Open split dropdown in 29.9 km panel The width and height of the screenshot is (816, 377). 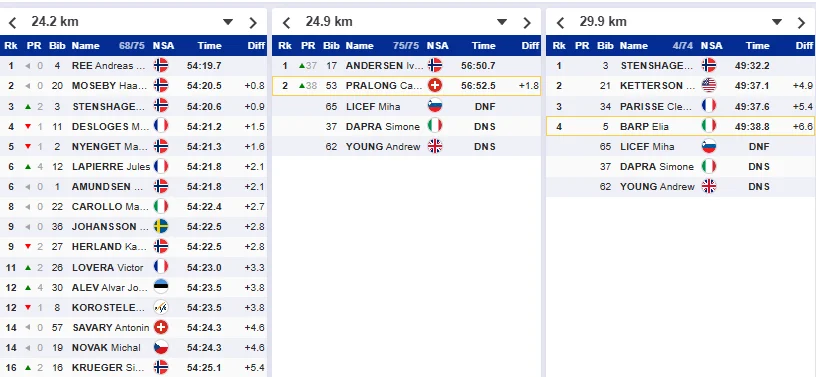point(776,22)
